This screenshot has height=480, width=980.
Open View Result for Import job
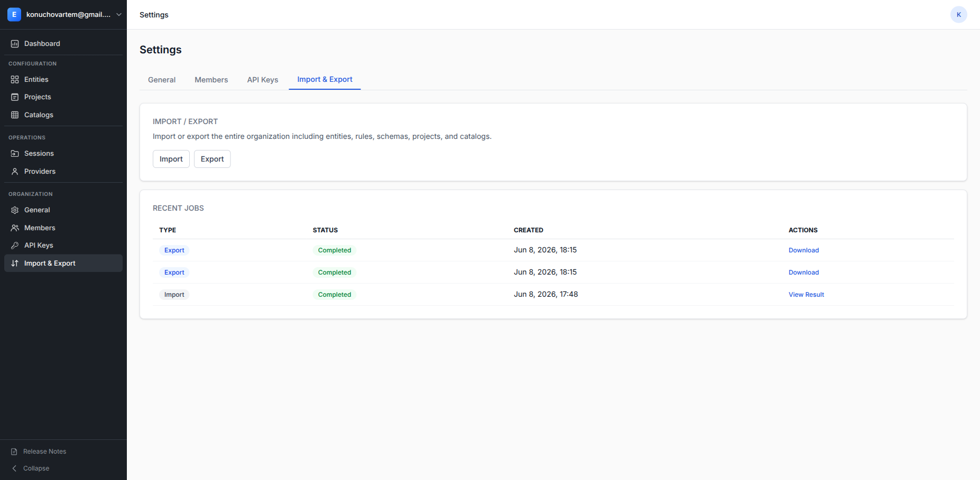pyautogui.click(x=806, y=295)
